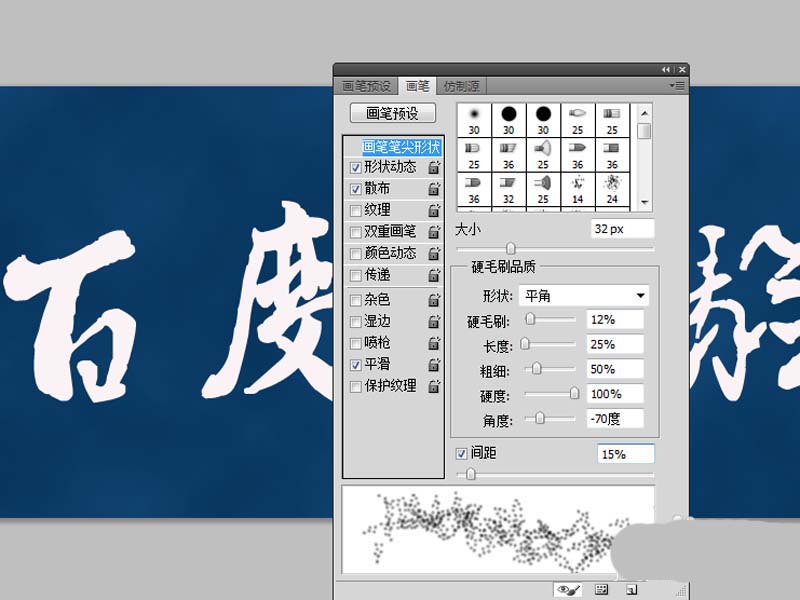Click the 角度 angle slider handle

[x=539, y=418]
